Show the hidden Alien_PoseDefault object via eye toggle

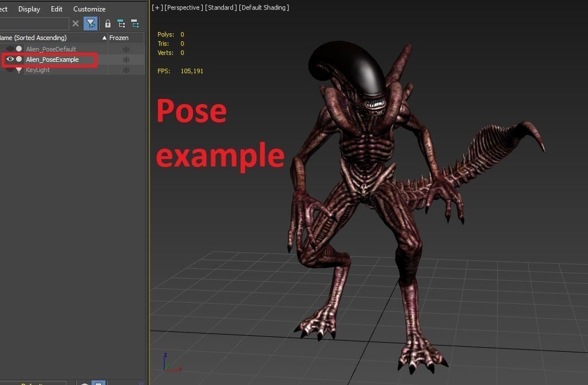(10, 49)
